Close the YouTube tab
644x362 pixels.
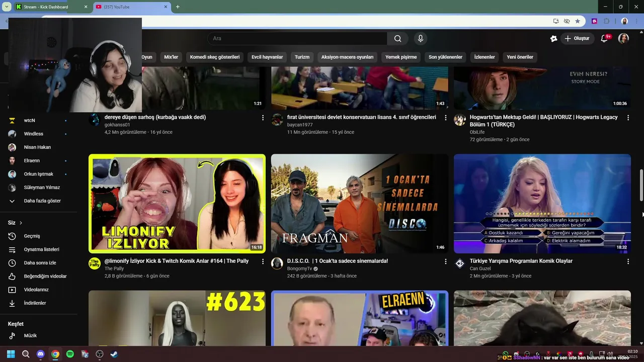165,7
